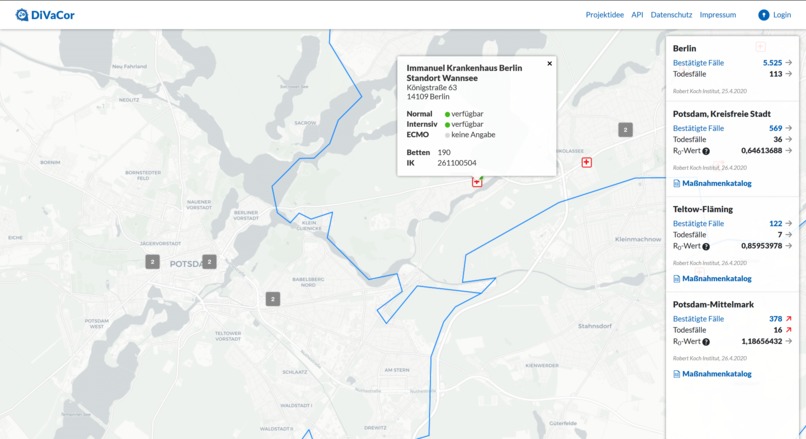Screen dimensions: 806x439
Task: Open Potsdam Bestätigte Fälle link
Action: coord(698,128)
